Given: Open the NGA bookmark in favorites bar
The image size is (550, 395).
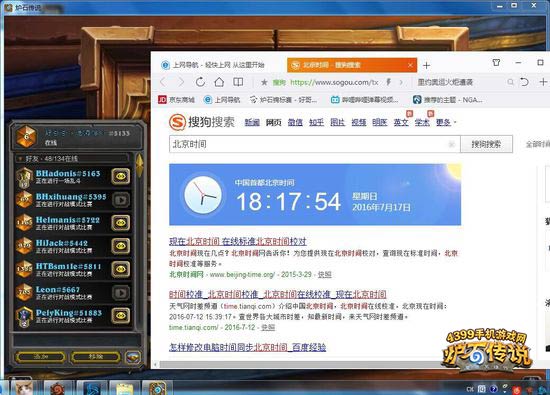Looking at the screenshot, I should point(447,100).
